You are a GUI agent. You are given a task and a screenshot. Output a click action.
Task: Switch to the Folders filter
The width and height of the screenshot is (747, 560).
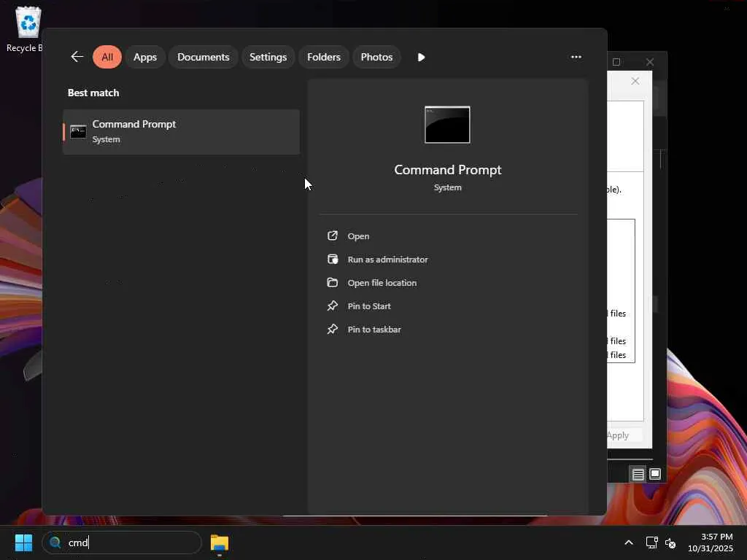click(x=323, y=57)
